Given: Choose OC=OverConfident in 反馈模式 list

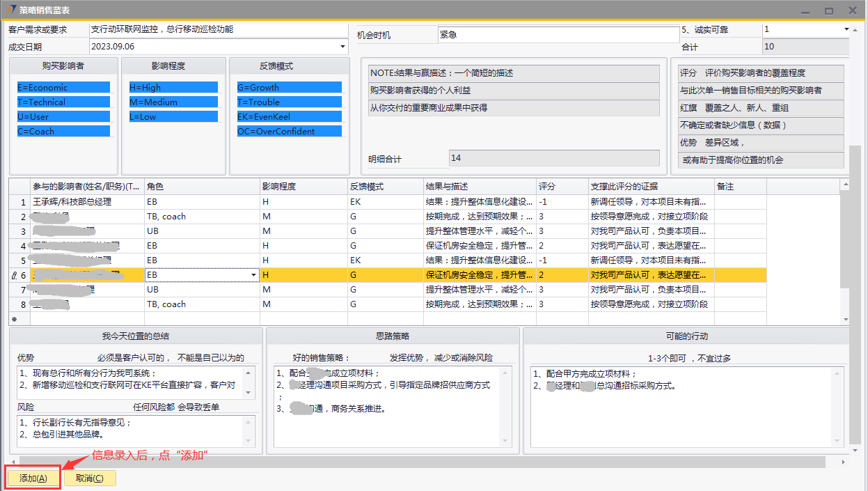Looking at the screenshot, I should 289,132.
